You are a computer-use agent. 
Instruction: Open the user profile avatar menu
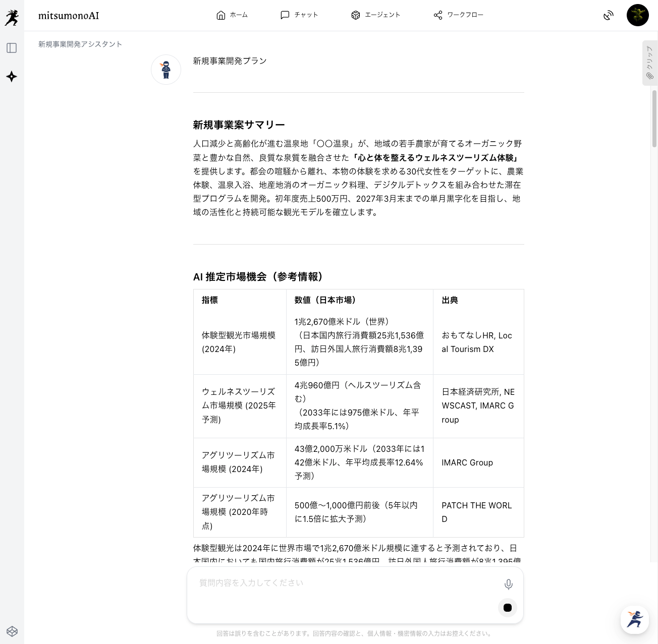point(637,15)
